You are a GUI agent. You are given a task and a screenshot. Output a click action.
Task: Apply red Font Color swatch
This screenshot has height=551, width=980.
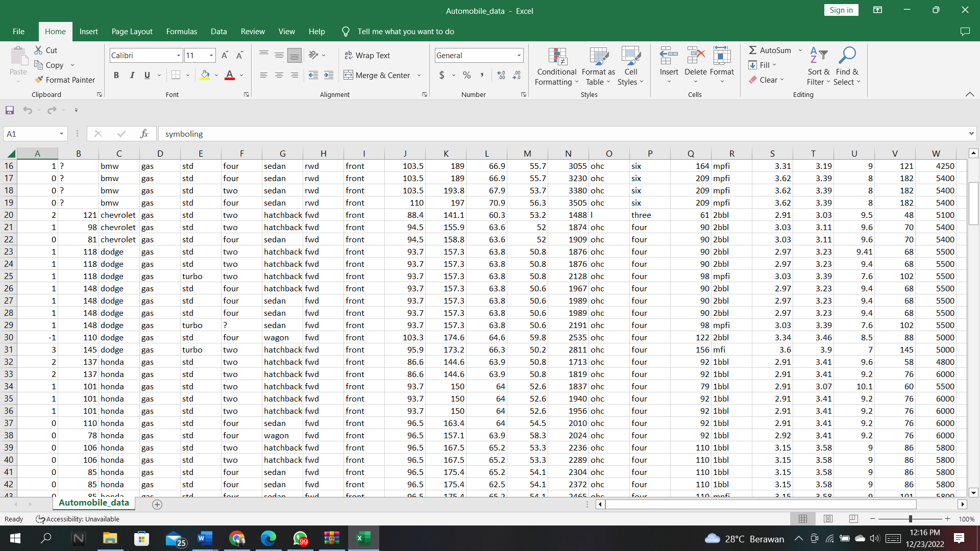[x=230, y=75]
